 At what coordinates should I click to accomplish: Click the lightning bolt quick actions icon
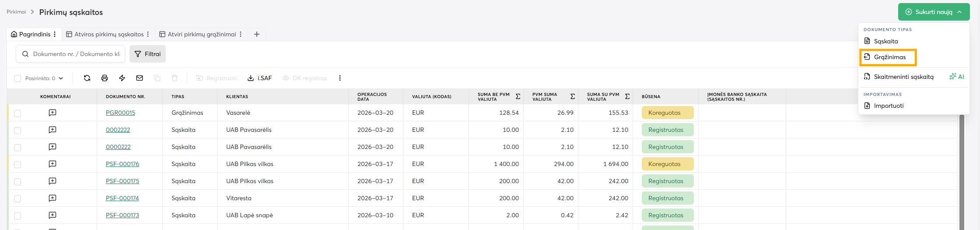pyautogui.click(x=122, y=78)
